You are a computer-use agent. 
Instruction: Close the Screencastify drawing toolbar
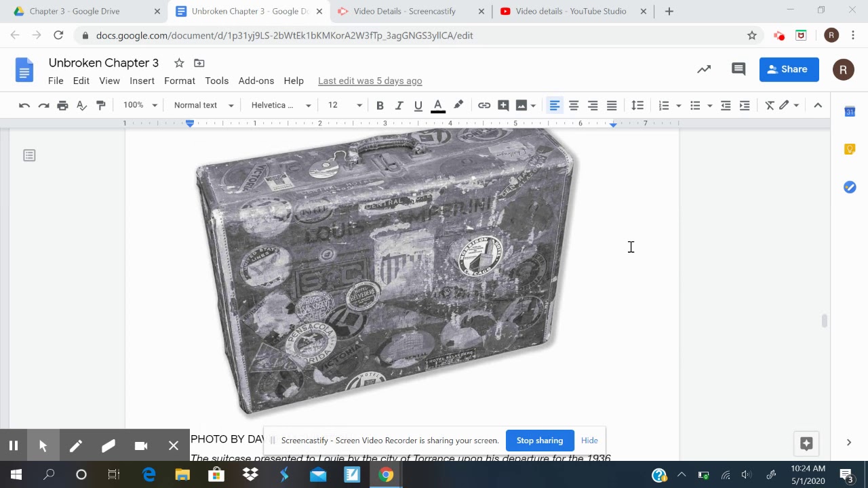click(174, 445)
